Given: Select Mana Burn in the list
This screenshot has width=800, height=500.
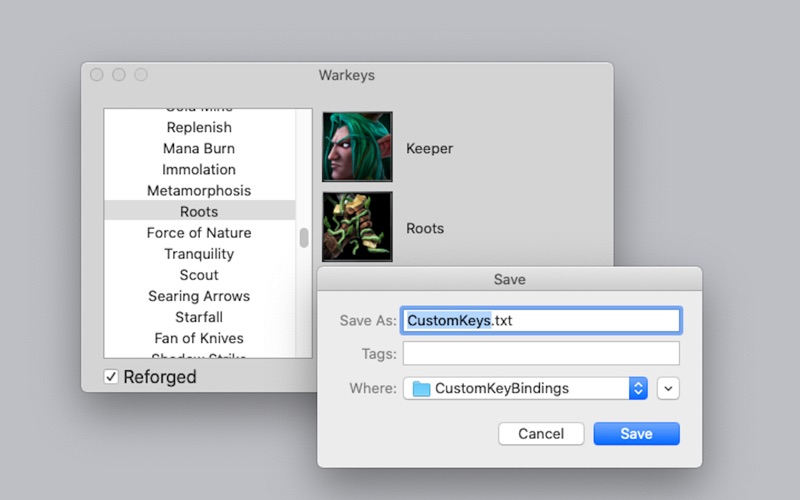Looking at the screenshot, I should pos(199,148).
